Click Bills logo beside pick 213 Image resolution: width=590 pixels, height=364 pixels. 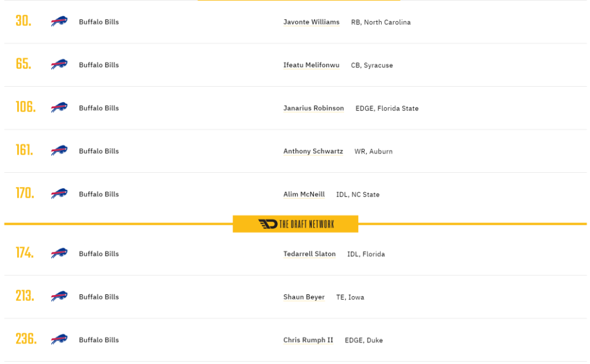coord(59,297)
